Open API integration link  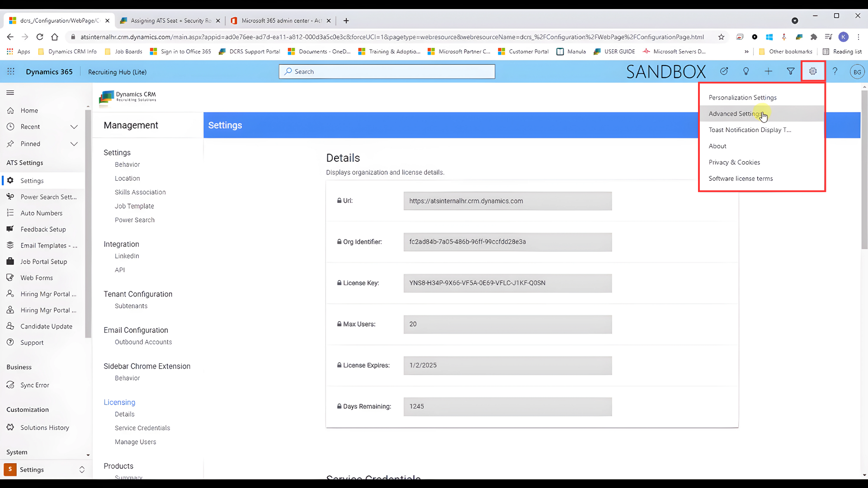tap(120, 270)
